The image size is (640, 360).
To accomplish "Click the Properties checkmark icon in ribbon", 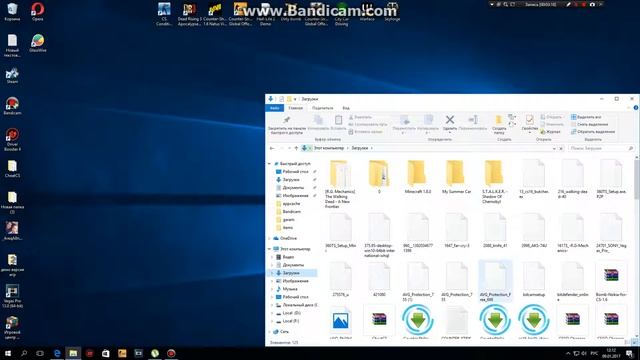I will (529, 120).
